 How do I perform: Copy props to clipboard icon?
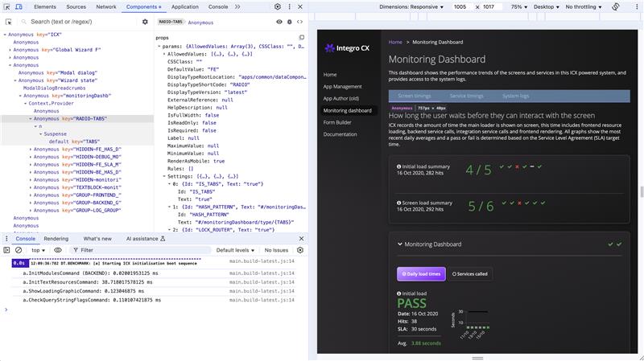click(300, 37)
